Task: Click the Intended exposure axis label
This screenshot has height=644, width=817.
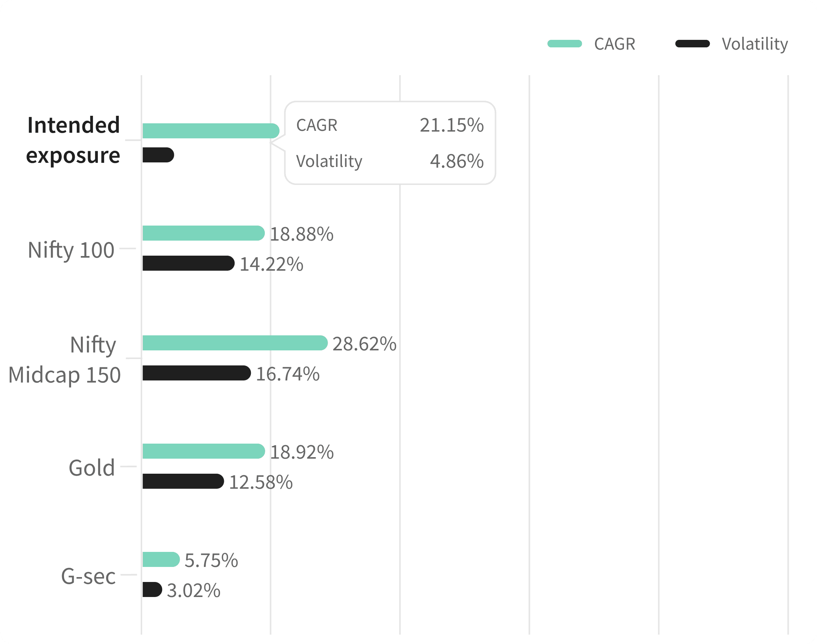Action: pos(73,140)
